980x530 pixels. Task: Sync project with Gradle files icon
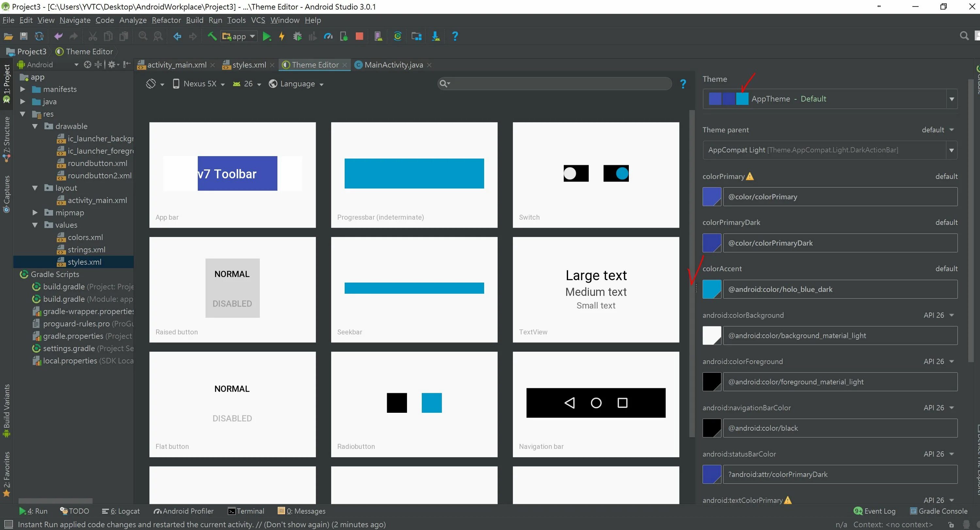tap(398, 37)
